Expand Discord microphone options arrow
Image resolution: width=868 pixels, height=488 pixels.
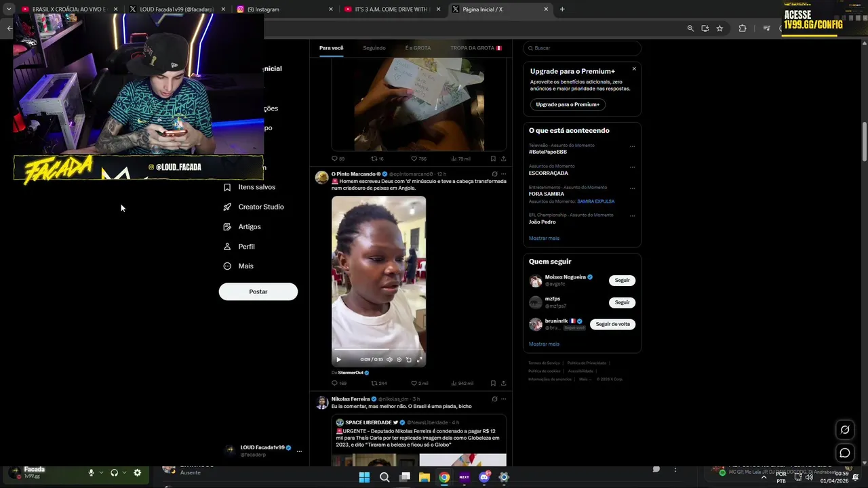tap(101, 472)
